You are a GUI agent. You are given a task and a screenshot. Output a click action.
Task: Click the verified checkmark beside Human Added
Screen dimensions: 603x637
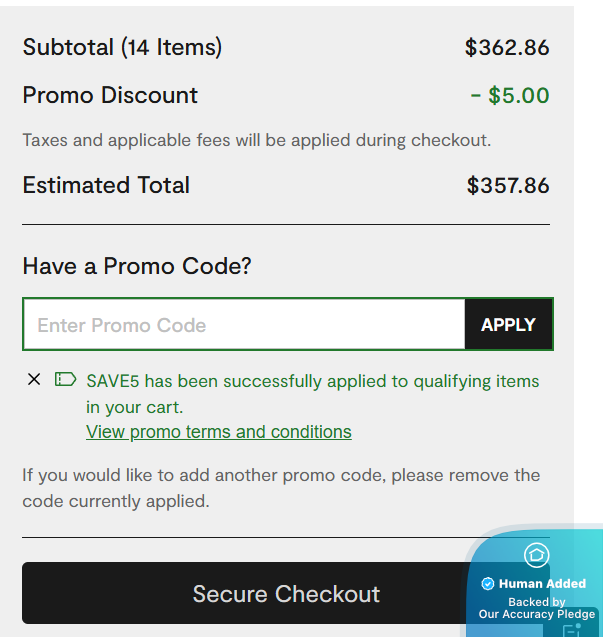click(x=488, y=584)
